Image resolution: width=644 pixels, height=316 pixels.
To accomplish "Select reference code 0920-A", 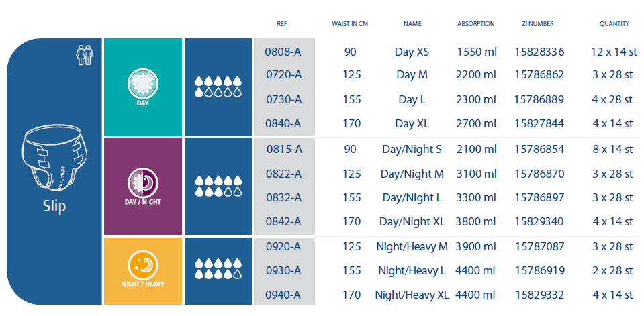I will coord(284,246).
